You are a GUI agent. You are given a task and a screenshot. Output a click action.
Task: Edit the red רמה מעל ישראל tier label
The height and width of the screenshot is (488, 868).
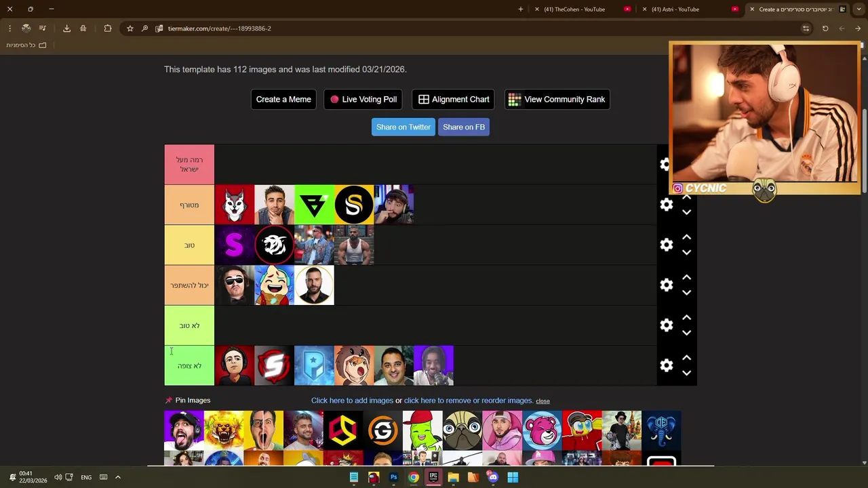click(x=189, y=165)
